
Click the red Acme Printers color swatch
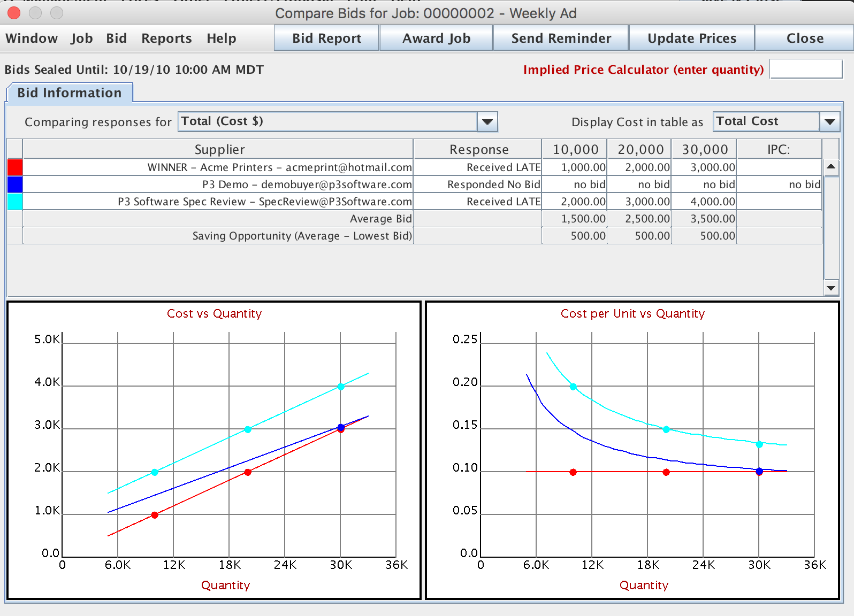tap(15, 167)
